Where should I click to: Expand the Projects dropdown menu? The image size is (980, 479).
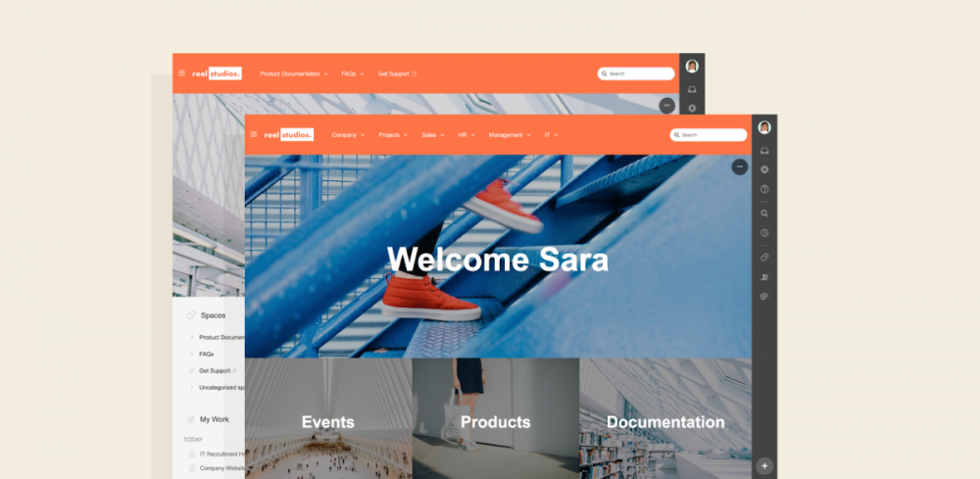[393, 135]
